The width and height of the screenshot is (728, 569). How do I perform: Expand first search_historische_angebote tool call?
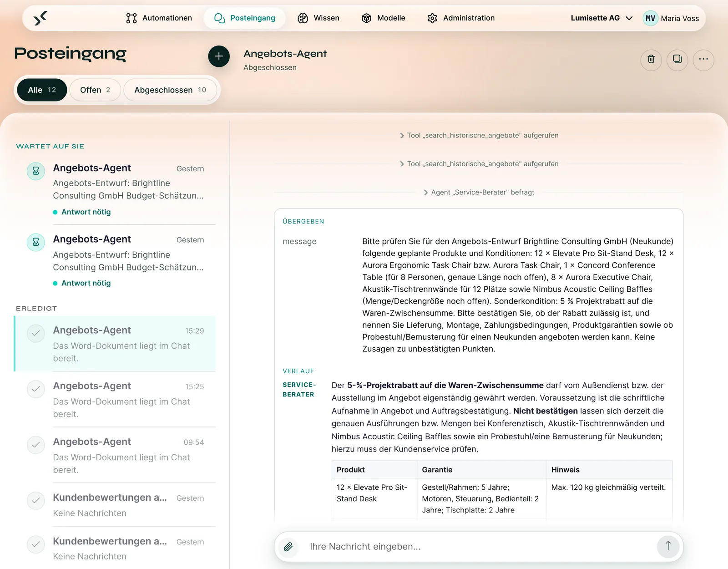coord(479,135)
